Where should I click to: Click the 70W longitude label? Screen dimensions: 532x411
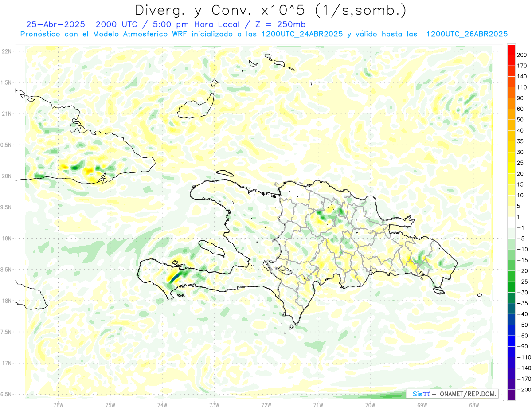[370, 404]
